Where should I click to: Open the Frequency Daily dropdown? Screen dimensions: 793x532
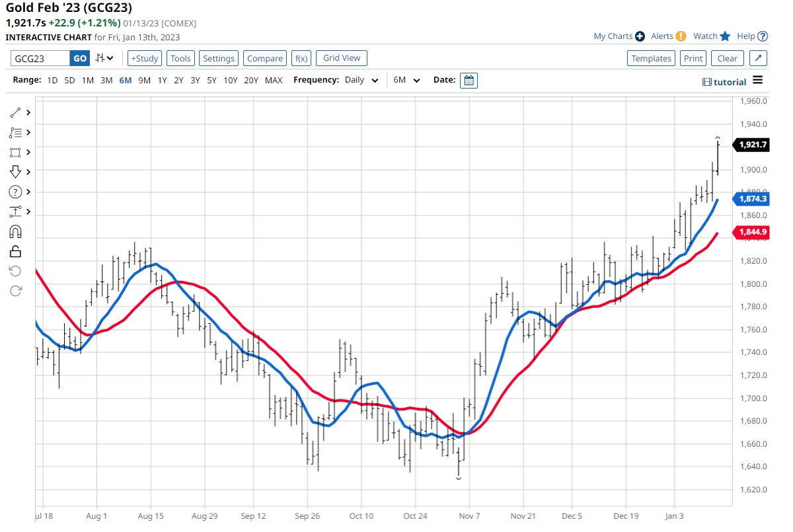coord(361,81)
